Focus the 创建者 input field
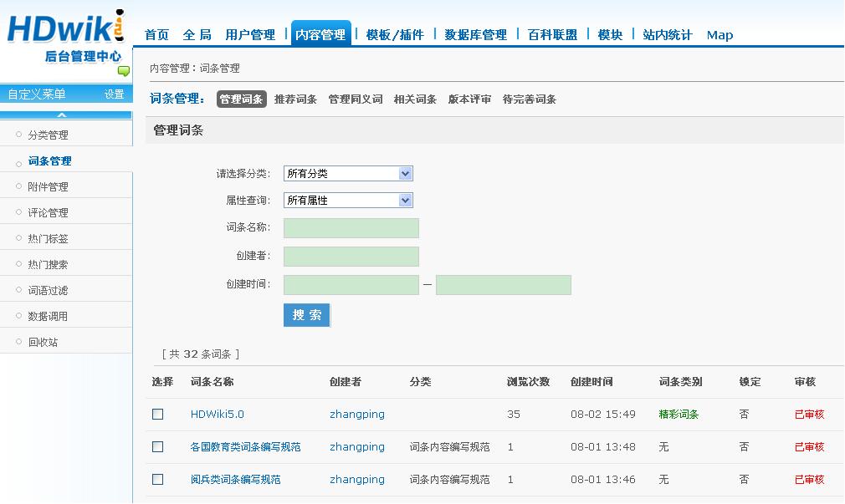 351,257
